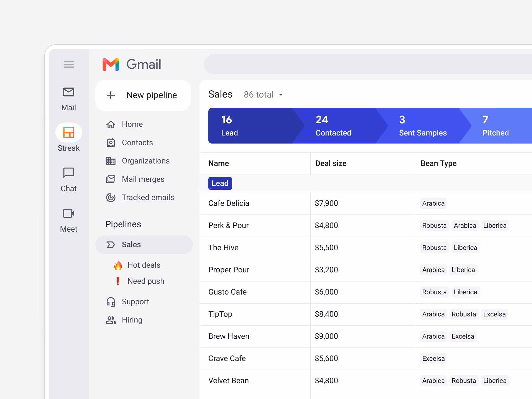Viewport: 532px width, 399px height.
Task: Click the Sales pipeline arrow icon
Action: coord(111,245)
